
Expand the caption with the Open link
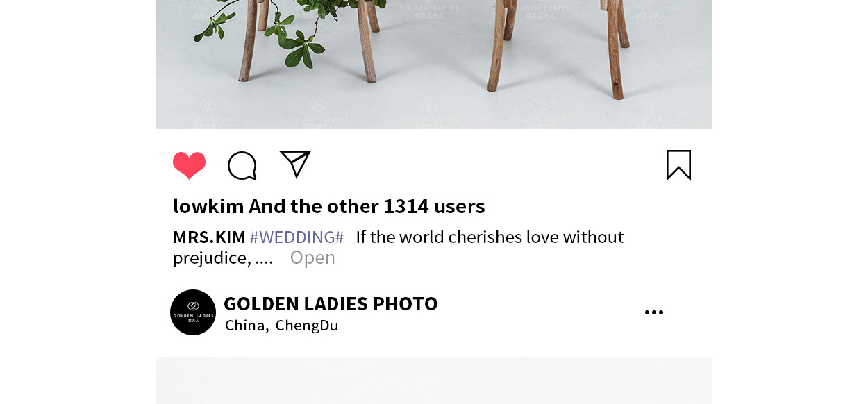pyautogui.click(x=312, y=258)
